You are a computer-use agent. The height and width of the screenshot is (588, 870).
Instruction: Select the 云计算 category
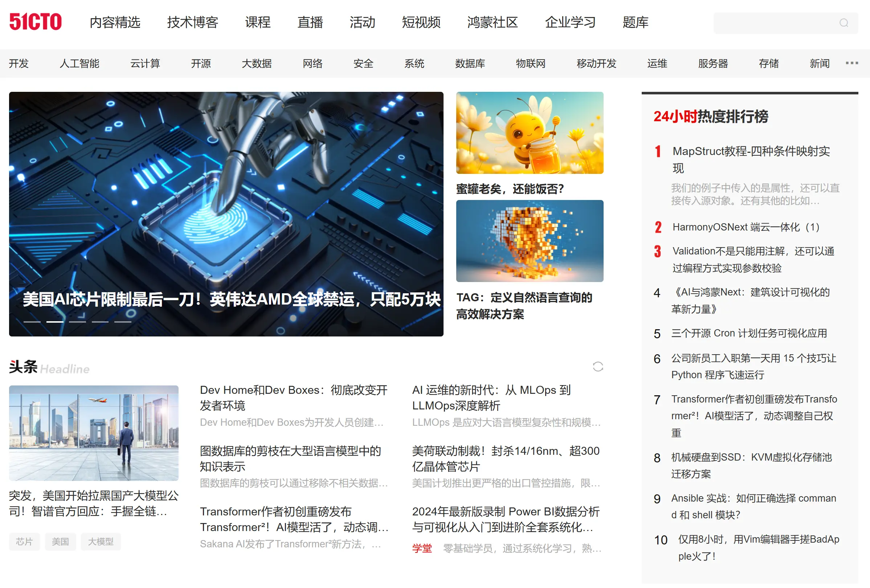[x=145, y=64]
